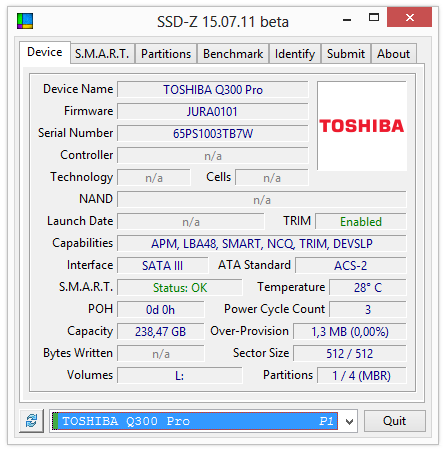Click Over-Provision value 1,3 MB (0,00%)
The height and width of the screenshot is (450, 446).
pos(350,332)
